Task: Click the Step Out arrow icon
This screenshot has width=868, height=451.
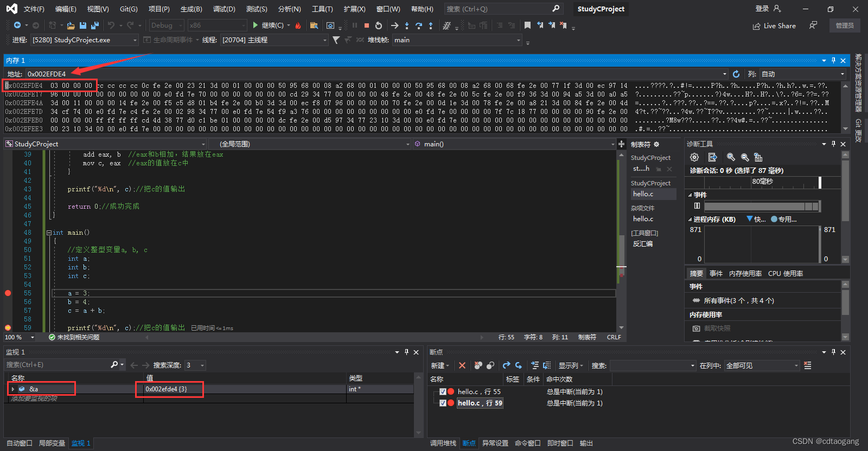Action: point(431,25)
